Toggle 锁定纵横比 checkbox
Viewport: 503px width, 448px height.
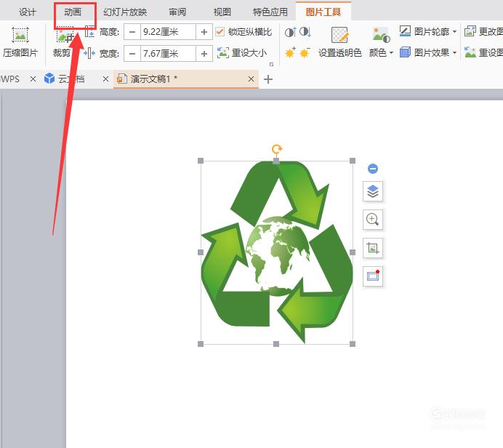[x=220, y=32]
